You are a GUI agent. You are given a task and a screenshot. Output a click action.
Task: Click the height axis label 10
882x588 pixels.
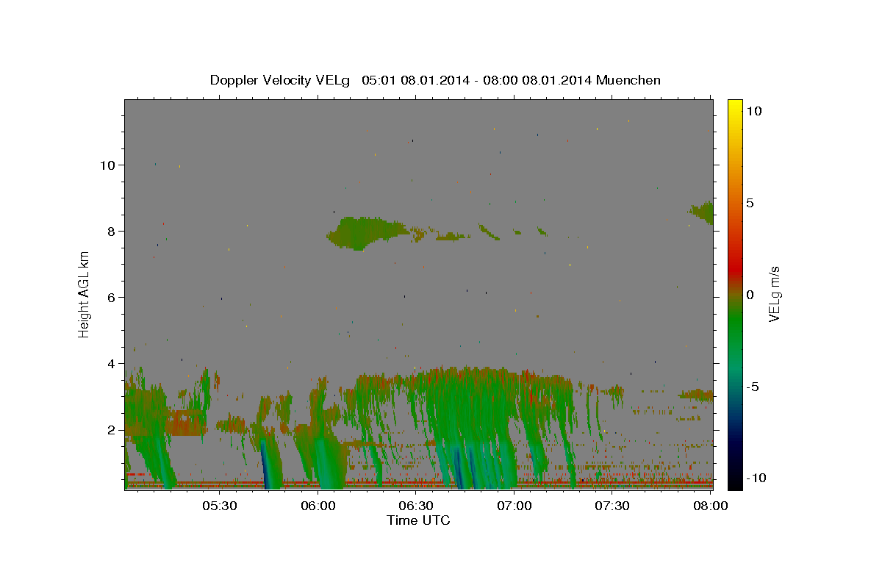coord(107,165)
